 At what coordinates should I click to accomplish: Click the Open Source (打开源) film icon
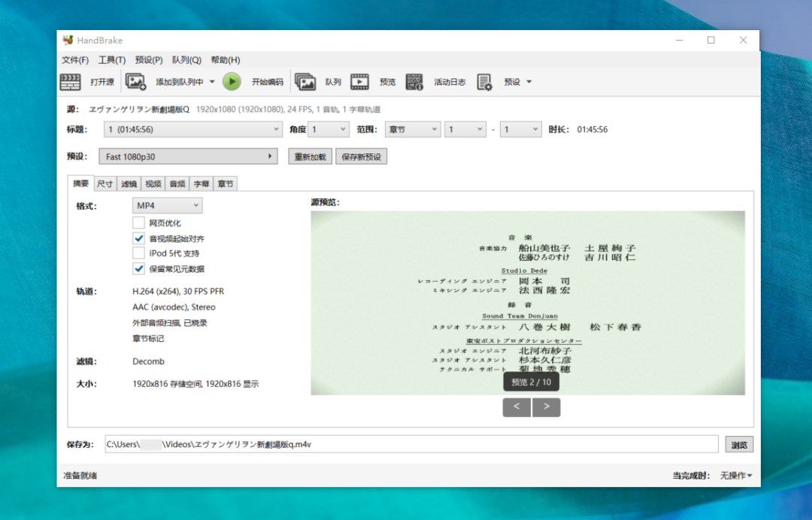pos(71,82)
